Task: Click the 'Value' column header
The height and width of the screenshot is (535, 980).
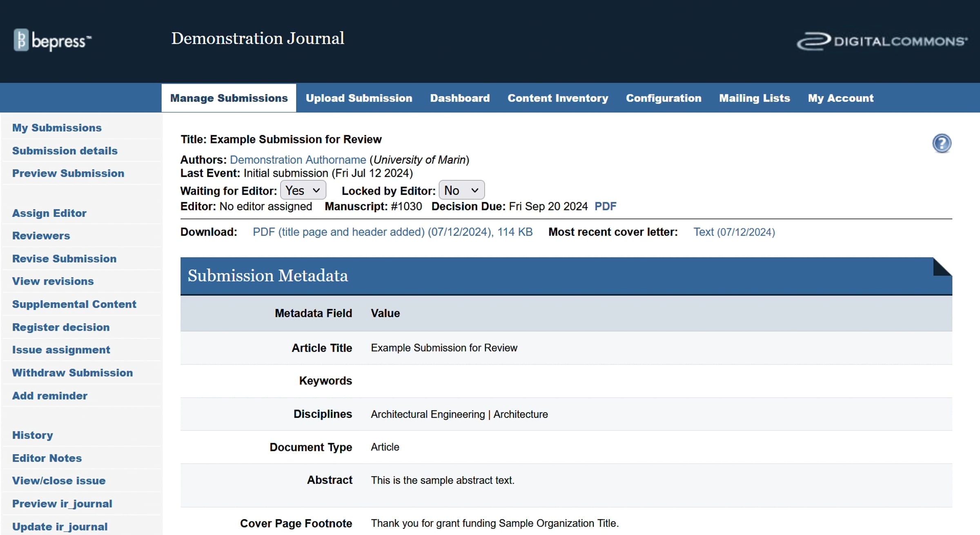Action: 385,313
